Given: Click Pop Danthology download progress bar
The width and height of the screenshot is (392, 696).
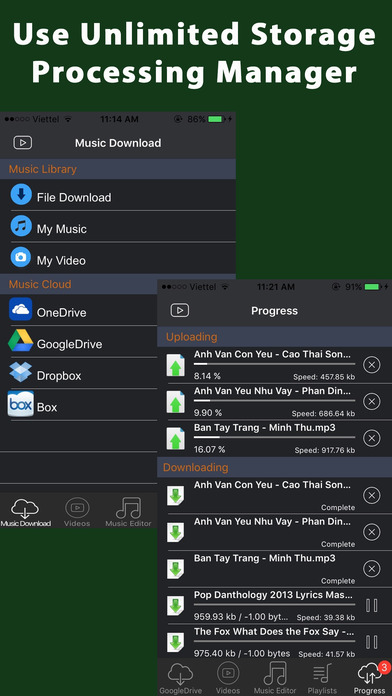Looking at the screenshot, I should point(274,604).
